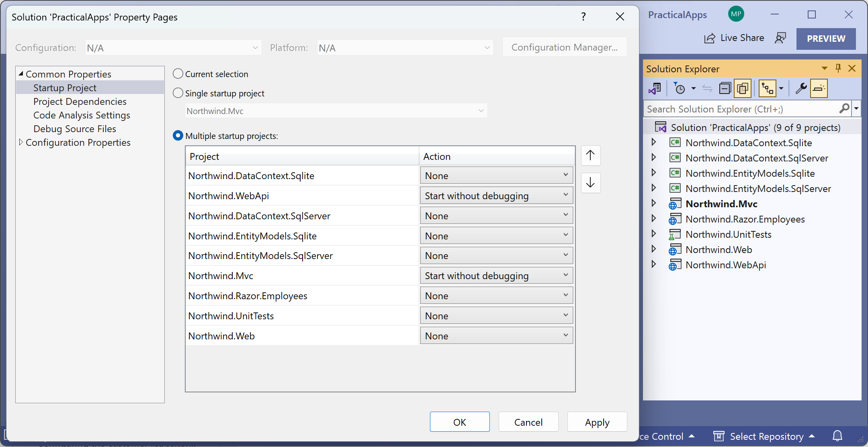Click the Apply button

(597, 422)
